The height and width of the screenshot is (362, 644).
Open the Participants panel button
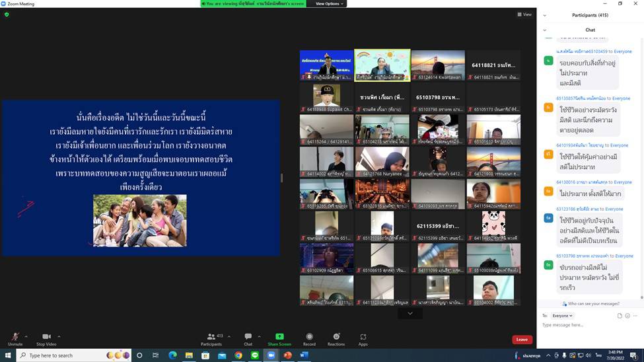211,340
